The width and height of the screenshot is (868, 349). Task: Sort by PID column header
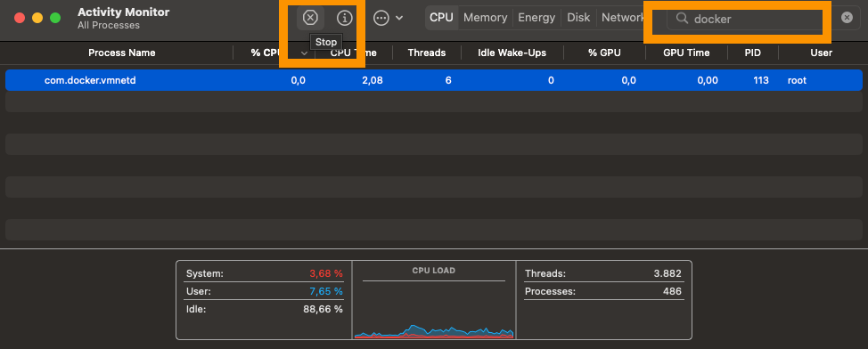(x=752, y=53)
